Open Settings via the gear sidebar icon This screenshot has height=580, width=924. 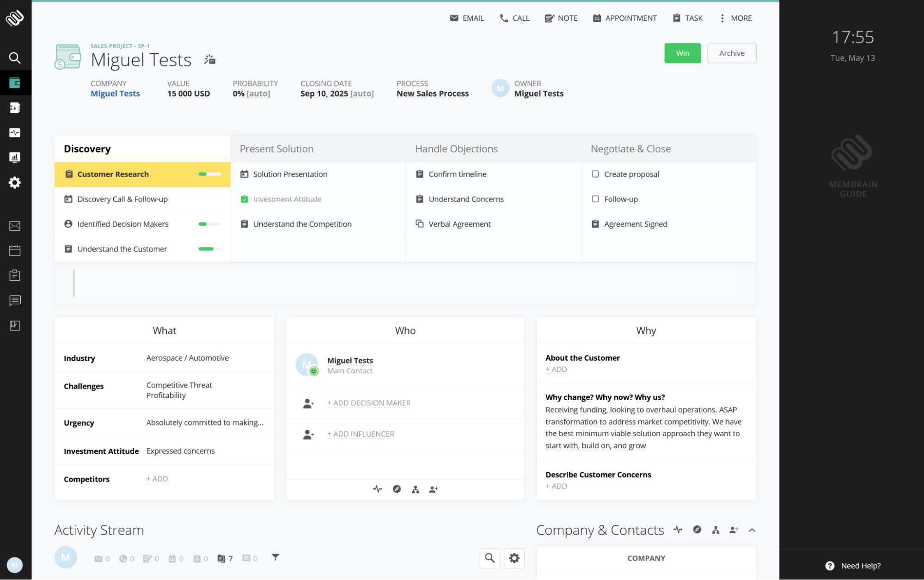point(15,183)
